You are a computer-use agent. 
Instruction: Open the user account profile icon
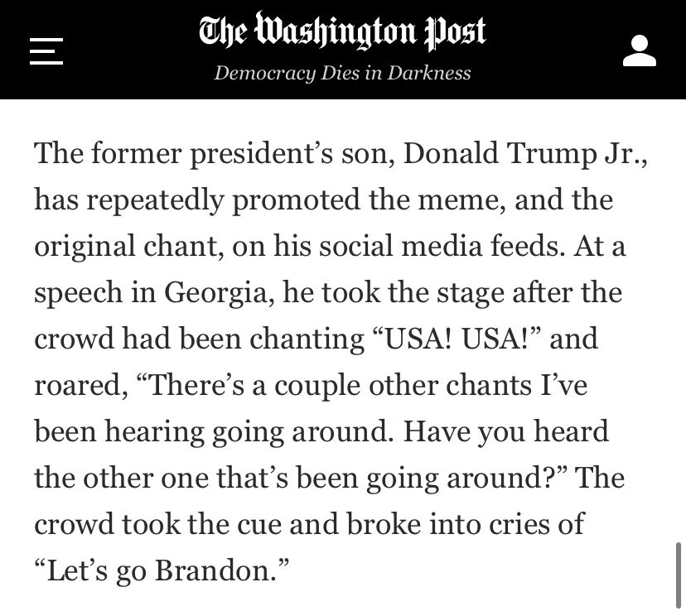click(639, 51)
